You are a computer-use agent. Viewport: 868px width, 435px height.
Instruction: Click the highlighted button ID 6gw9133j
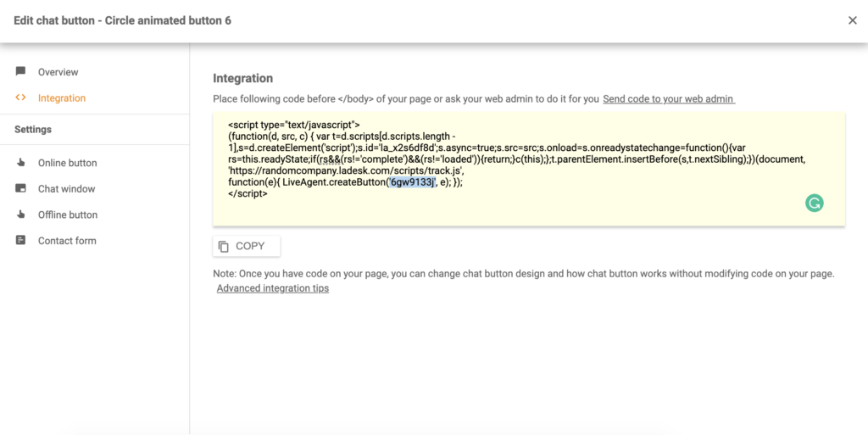click(x=412, y=181)
